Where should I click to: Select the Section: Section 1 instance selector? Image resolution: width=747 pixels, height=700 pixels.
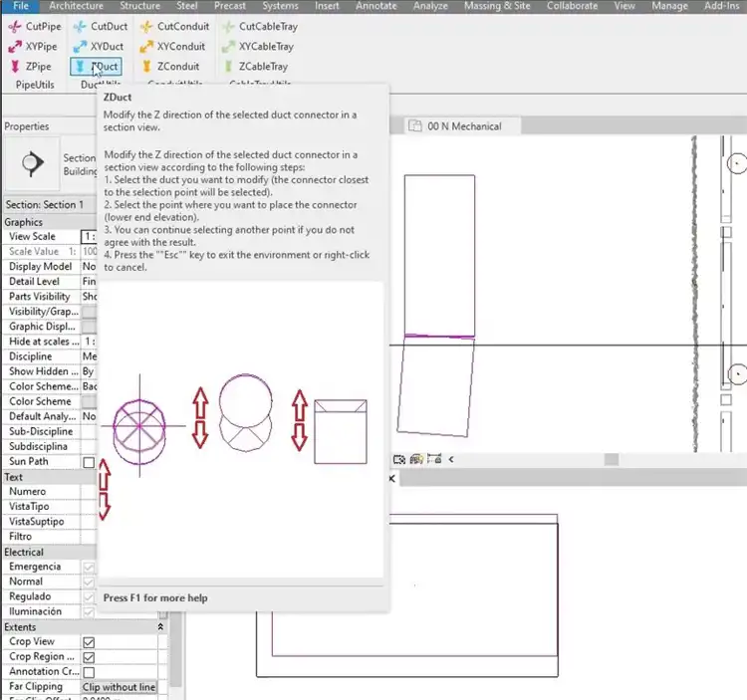(50, 205)
